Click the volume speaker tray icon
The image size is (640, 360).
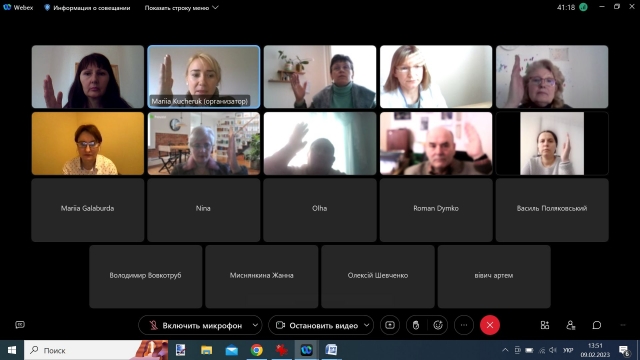tap(553, 350)
